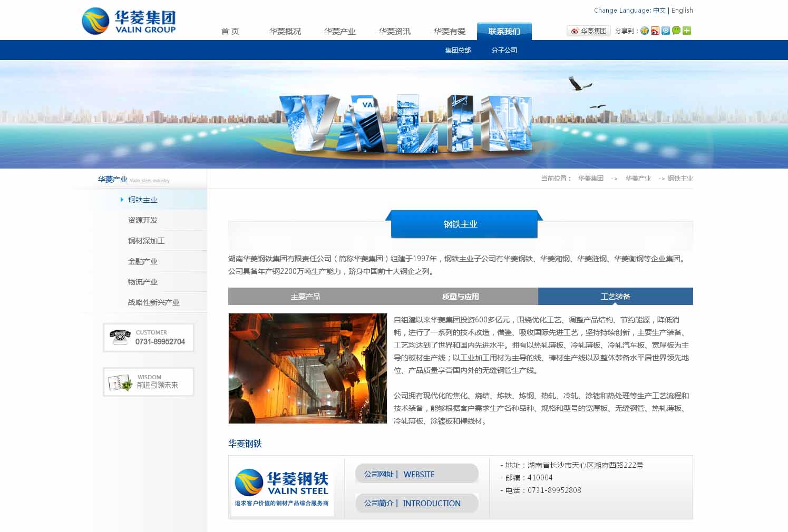The height and width of the screenshot is (532, 788).
Task: Select 钢铁主业 in the sidebar
Action: point(143,200)
